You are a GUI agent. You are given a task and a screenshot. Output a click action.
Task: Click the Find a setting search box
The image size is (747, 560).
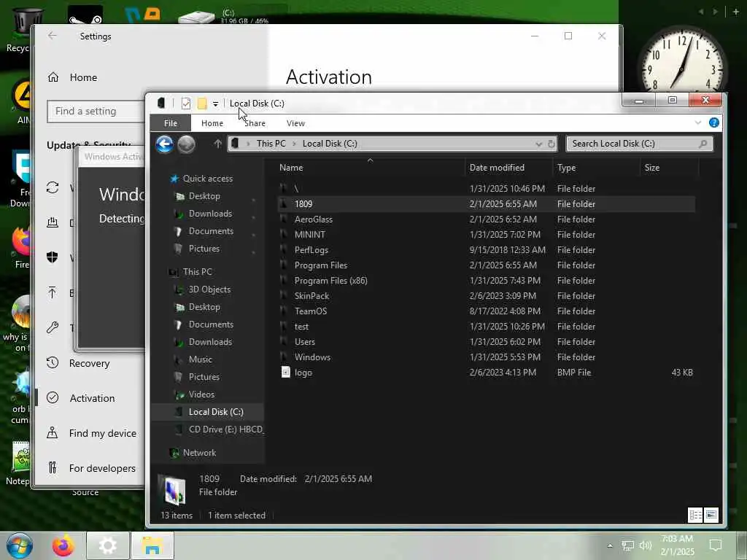coord(96,111)
